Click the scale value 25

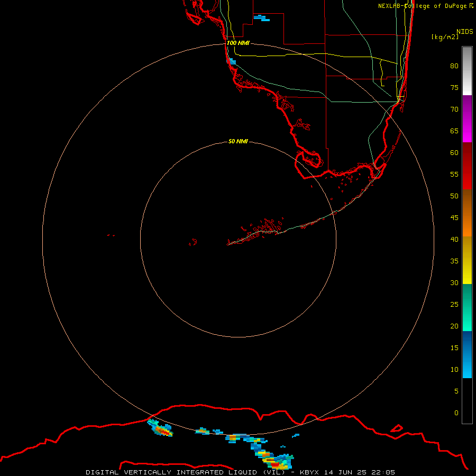[x=454, y=305]
